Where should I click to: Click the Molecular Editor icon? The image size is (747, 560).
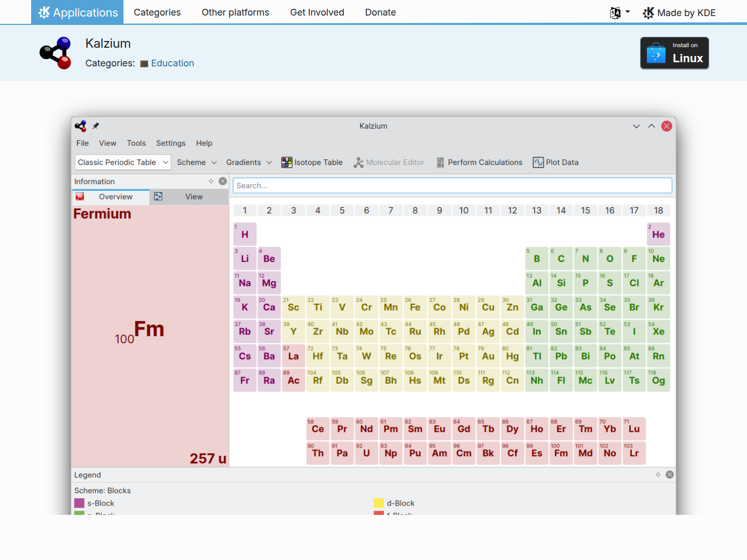pyautogui.click(x=358, y=162)
